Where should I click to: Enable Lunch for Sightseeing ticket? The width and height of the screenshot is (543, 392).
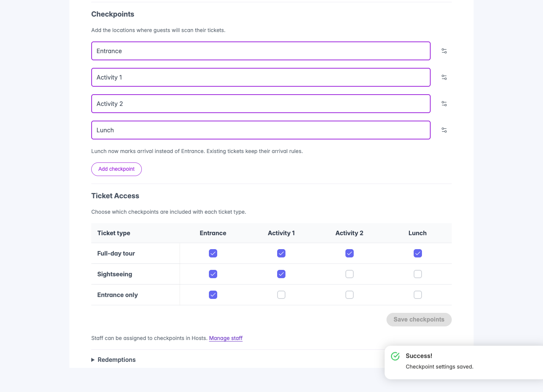pyautogui.click(x=418, y=274)
